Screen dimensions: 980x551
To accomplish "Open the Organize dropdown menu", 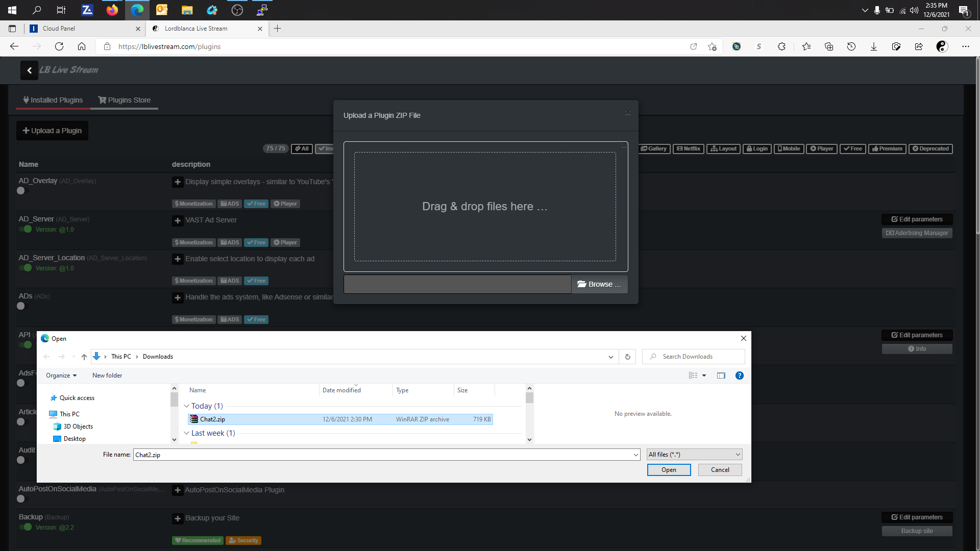I will point(61,375).
